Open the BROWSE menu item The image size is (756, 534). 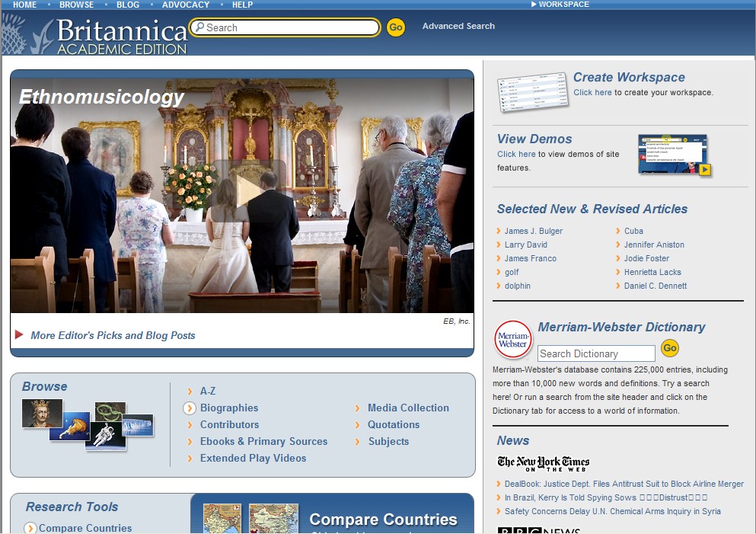(x=77, y=5)
